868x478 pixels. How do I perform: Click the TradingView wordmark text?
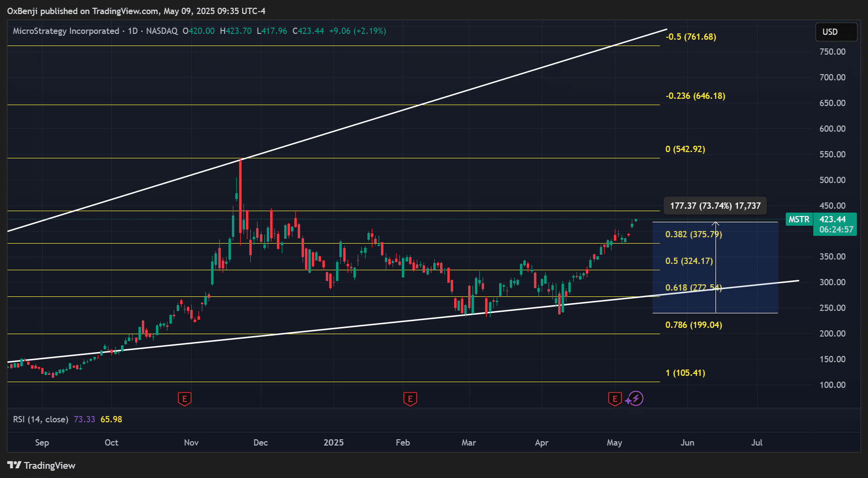pyautogui.click(x=50, y=465)
